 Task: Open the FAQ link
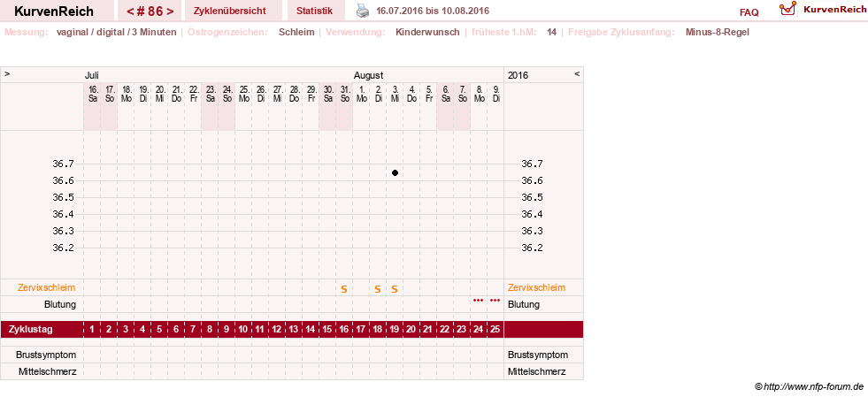pyautogui.click(x=749, y=12)
